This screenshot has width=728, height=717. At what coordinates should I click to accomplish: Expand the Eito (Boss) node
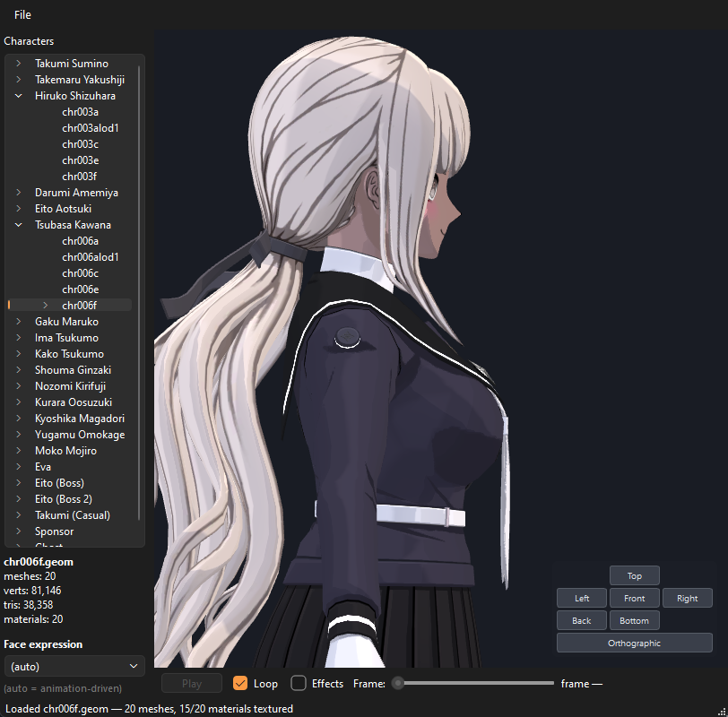(x=19, y=483)
